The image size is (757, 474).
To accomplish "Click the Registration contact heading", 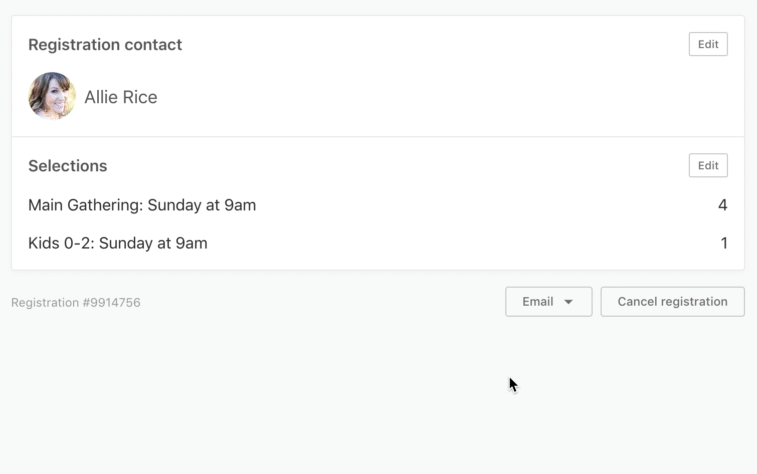I will pyautogui.click(x=105, y=44).
